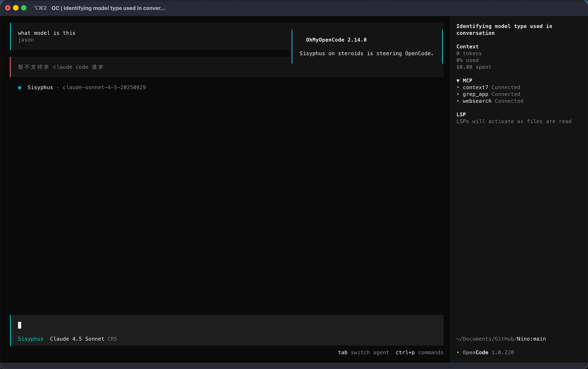
Task: Click "Sisyphus on steroids is steering OpenCode." message
Action: (x=366, y=53)
